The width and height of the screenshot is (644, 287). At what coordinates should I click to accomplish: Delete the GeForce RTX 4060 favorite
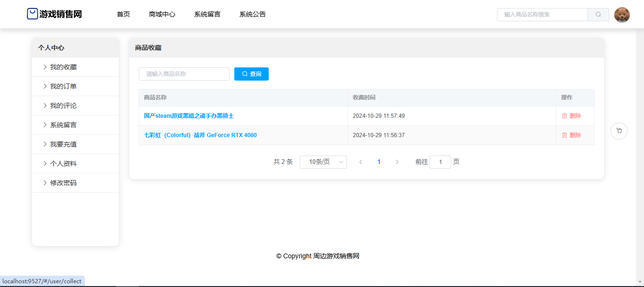click(x=571, y=135)
